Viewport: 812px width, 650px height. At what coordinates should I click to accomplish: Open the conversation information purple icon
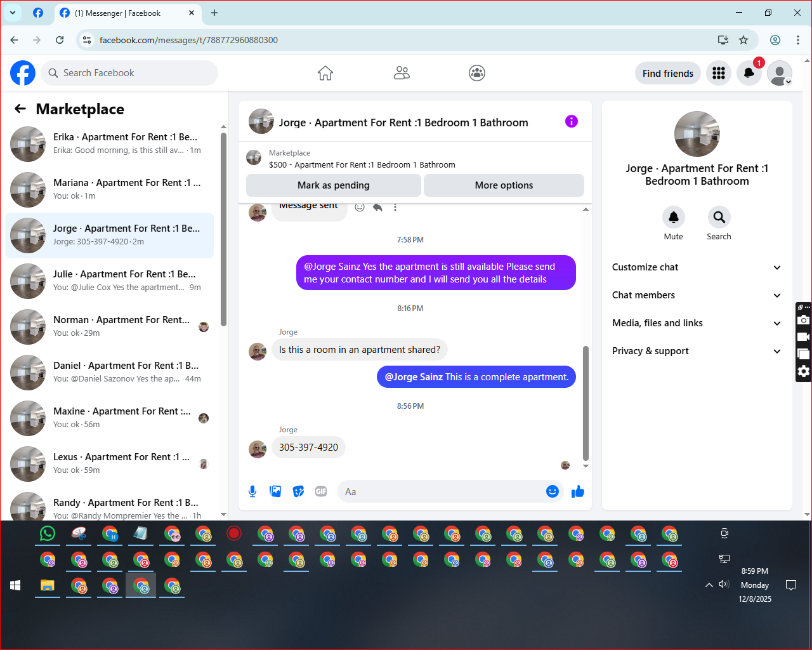[572, 121]
